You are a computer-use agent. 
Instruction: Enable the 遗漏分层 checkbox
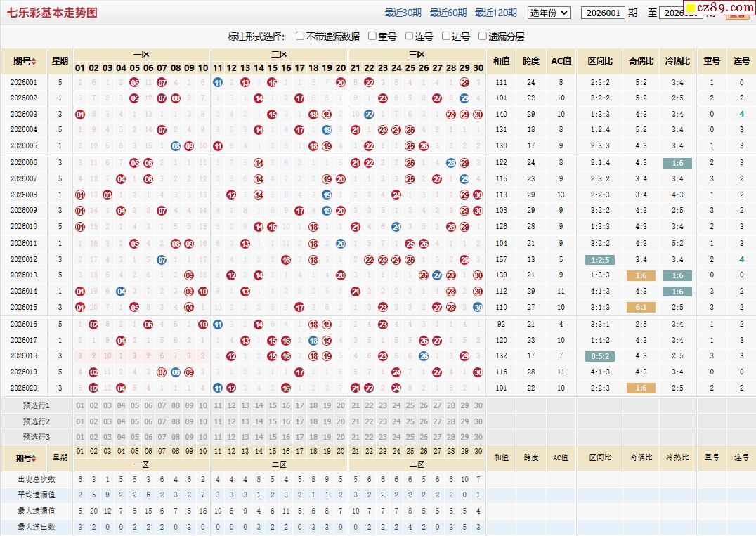482,36
